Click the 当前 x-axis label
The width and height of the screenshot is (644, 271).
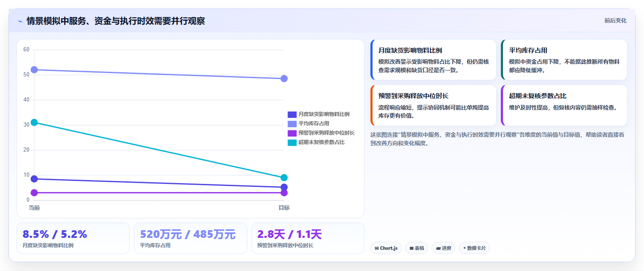pos(34,208)
